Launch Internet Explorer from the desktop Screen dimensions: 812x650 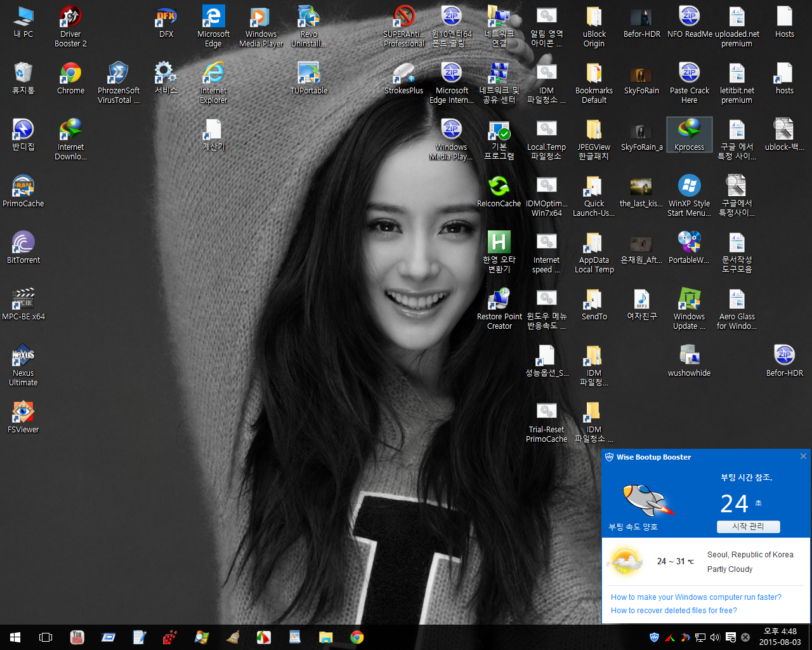214,83
